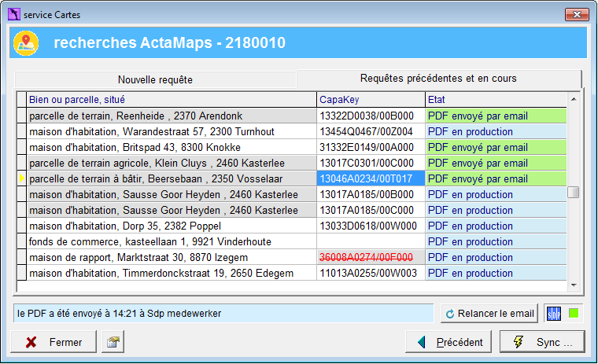Click the row selector for the Edegem row

(x=22, y=274)
